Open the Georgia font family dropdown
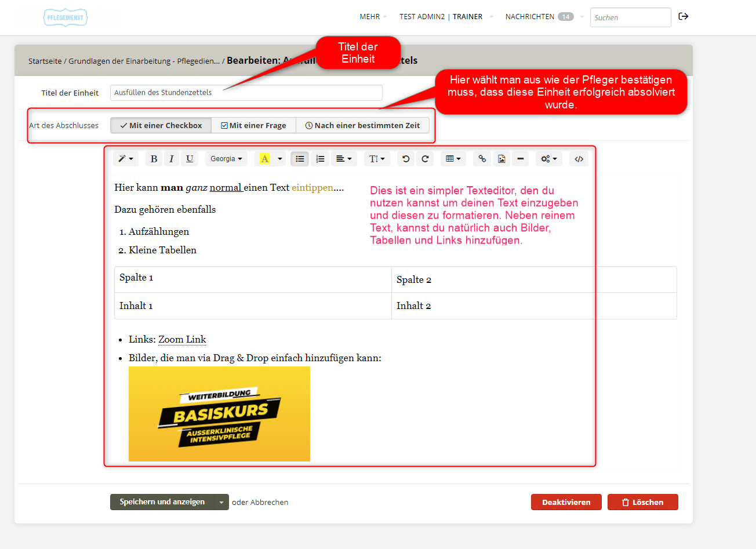Viewport: 756px width, 549px height. (x=226, y=159)
